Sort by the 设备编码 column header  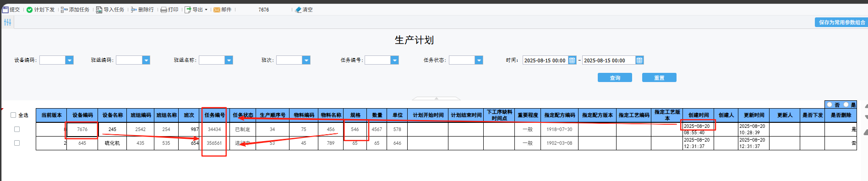point(82,115)
